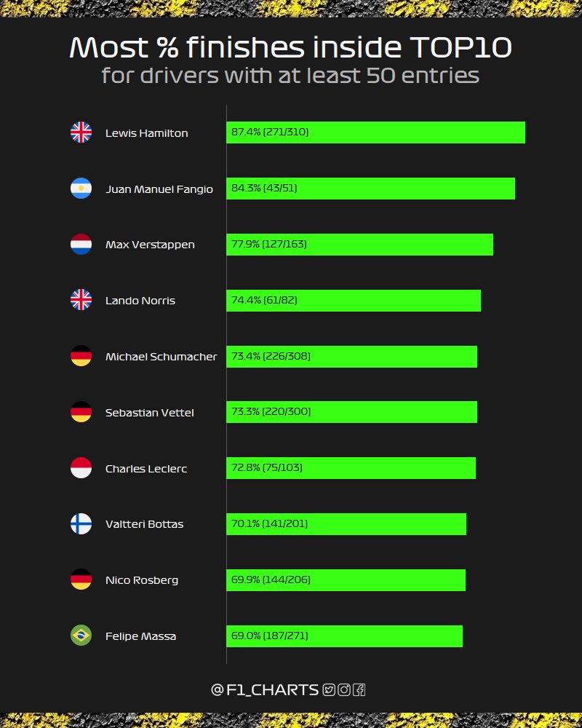Click the @F1_CHARTS handle text

265,690
